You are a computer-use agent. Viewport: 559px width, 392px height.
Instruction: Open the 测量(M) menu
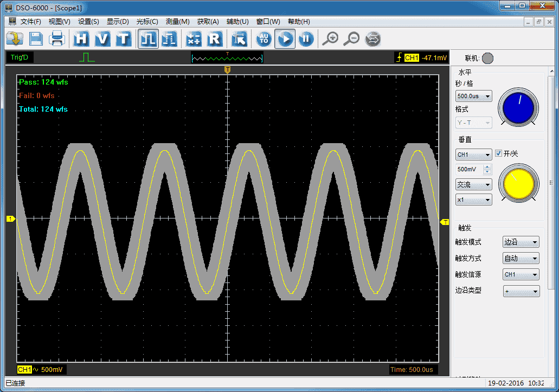[x=177, y=22]
